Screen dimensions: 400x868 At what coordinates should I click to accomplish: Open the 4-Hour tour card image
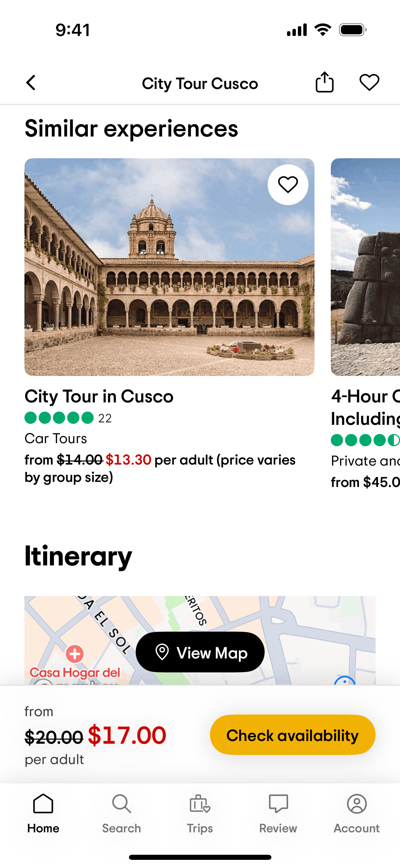pos(365,267)
